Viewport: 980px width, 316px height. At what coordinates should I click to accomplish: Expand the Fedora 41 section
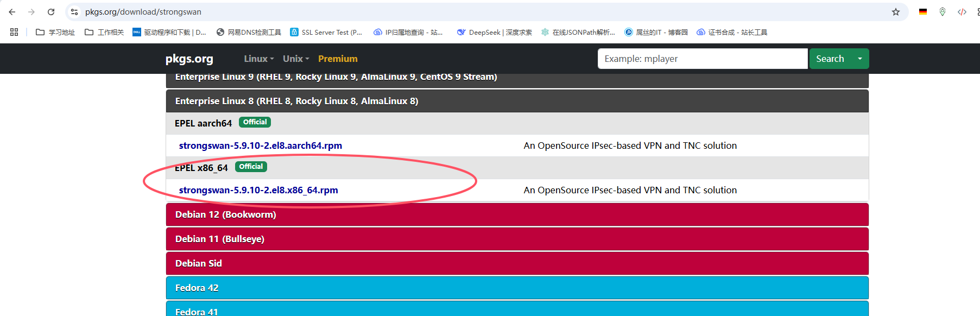tap(517, 309)
